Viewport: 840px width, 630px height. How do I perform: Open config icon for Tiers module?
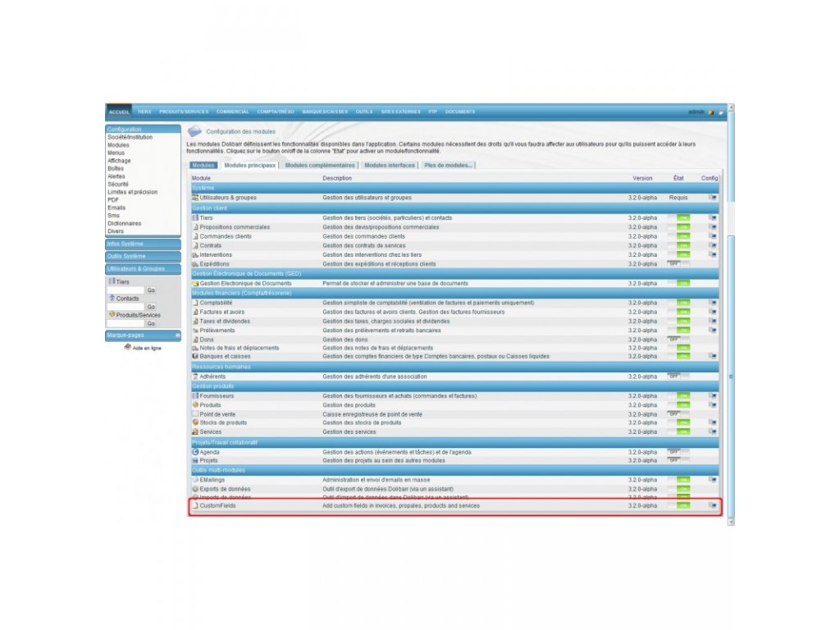point(713,218)
